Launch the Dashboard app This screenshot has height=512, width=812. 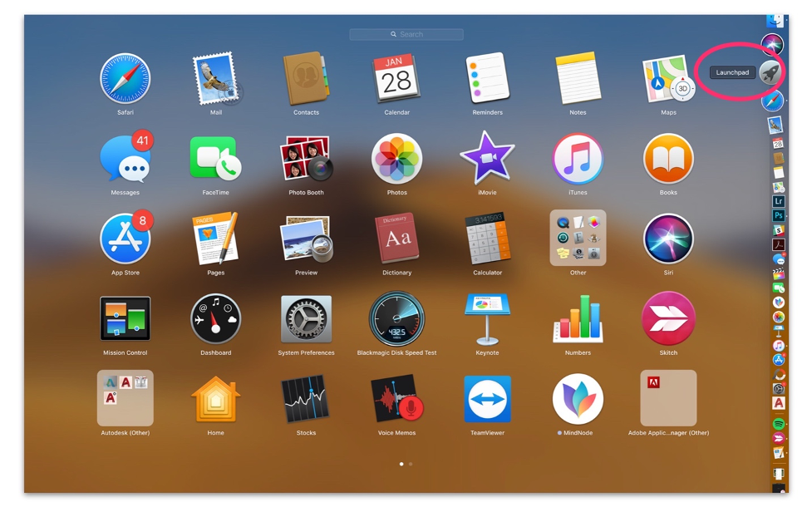216,319
